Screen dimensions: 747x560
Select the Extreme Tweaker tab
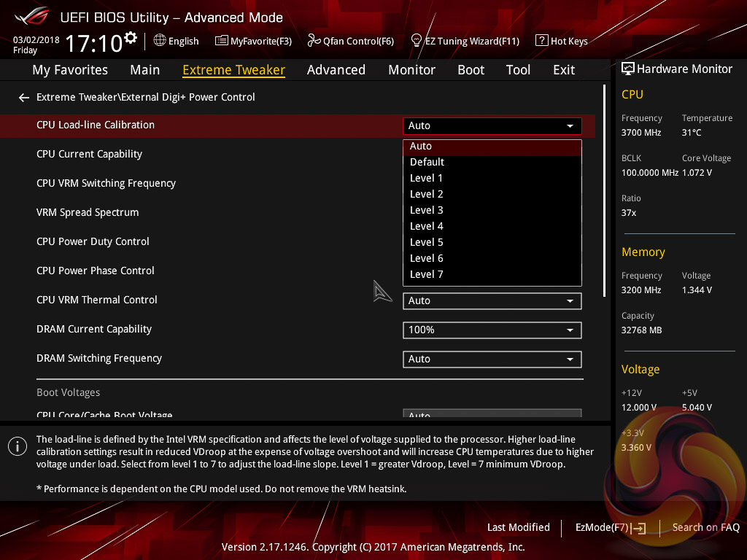(234, 70)
